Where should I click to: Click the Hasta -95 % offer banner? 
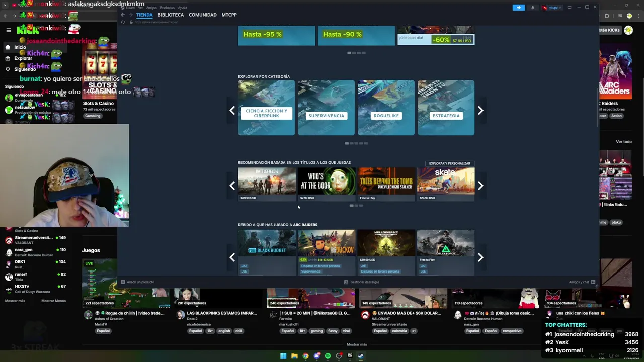click(277, 36)
